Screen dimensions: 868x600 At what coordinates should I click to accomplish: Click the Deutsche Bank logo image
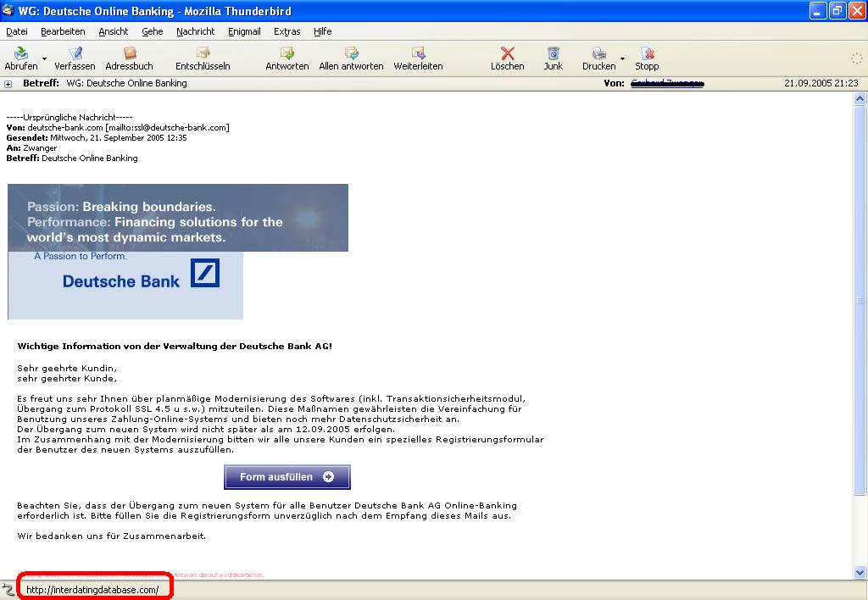click(x=125, y=286)
